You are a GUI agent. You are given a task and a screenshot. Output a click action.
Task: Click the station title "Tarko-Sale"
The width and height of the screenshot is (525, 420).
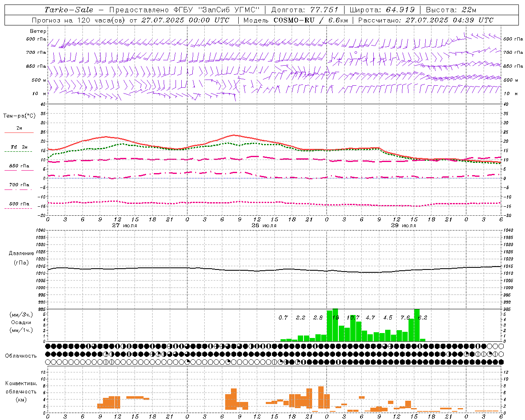click(x=68, y=10)
